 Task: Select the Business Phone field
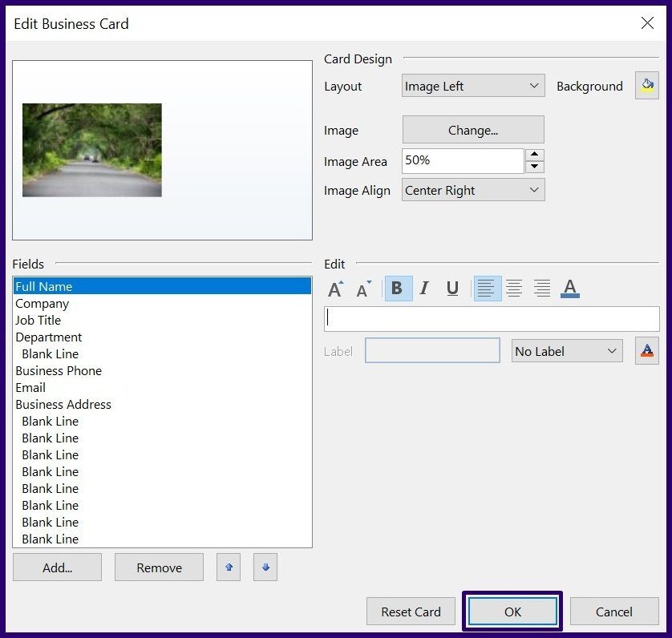163,370
